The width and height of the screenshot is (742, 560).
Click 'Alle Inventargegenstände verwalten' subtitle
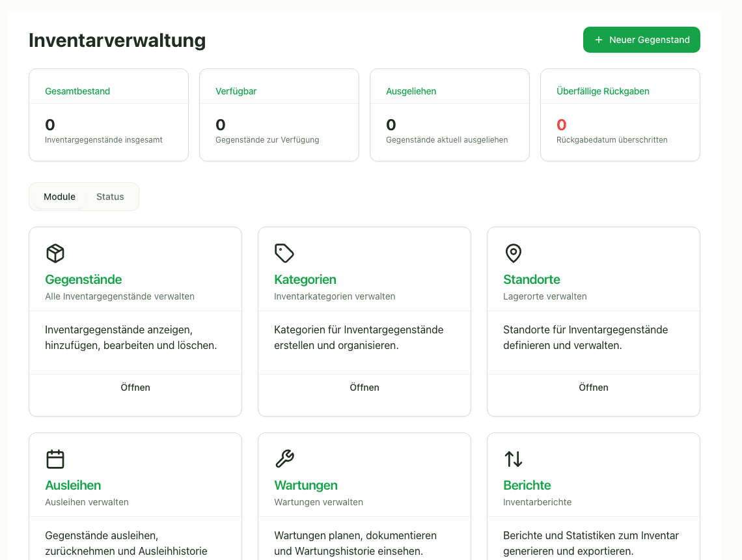click(x=119, y=296)
